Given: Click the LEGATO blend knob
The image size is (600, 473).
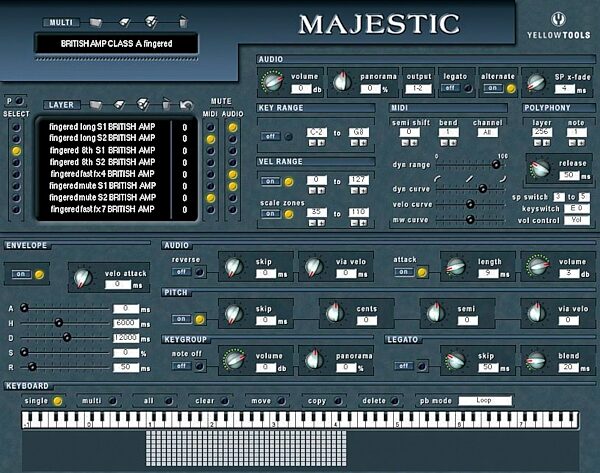Looking at the screenshot, I should [536, 360].
